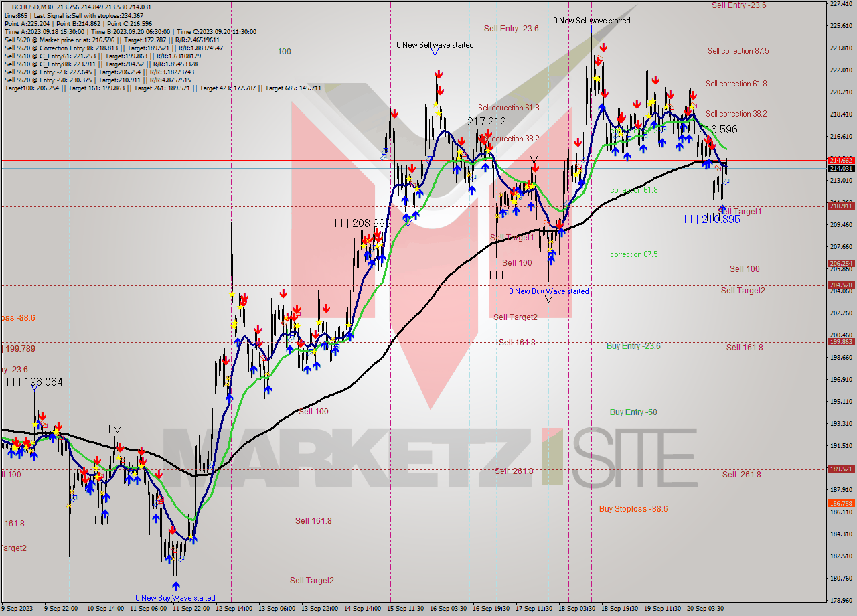Click the 182.510 price axis value
857x616 pixels.
841,556
